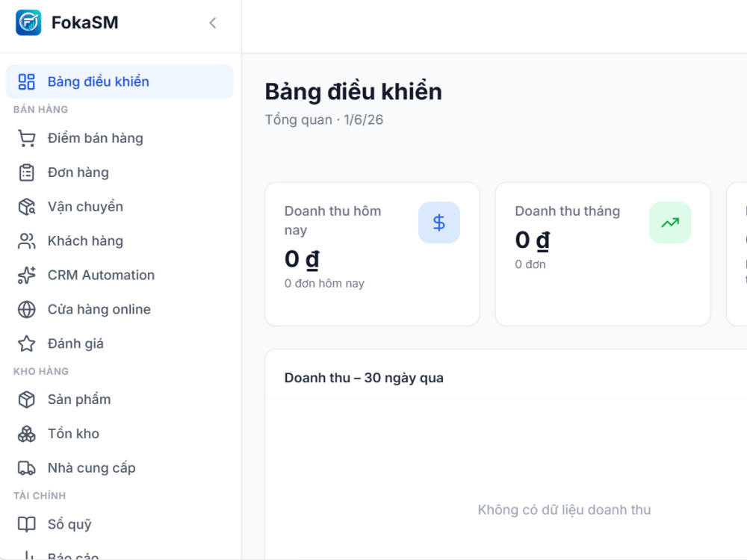Viewport: 747px width, 560px height.
Task: Click the TÀI CHÍNH section label
Action: [40, 496]
